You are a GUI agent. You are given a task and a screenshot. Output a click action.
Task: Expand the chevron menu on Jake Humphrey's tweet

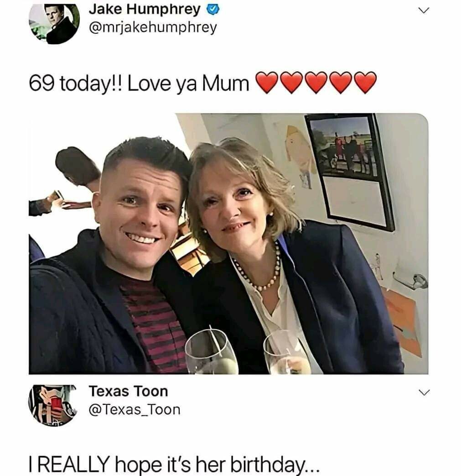point(424,11)
